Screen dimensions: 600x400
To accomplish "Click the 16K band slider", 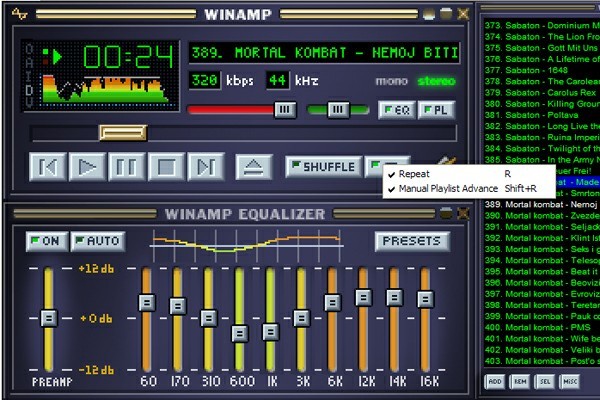I will click(x=425, y=299).
